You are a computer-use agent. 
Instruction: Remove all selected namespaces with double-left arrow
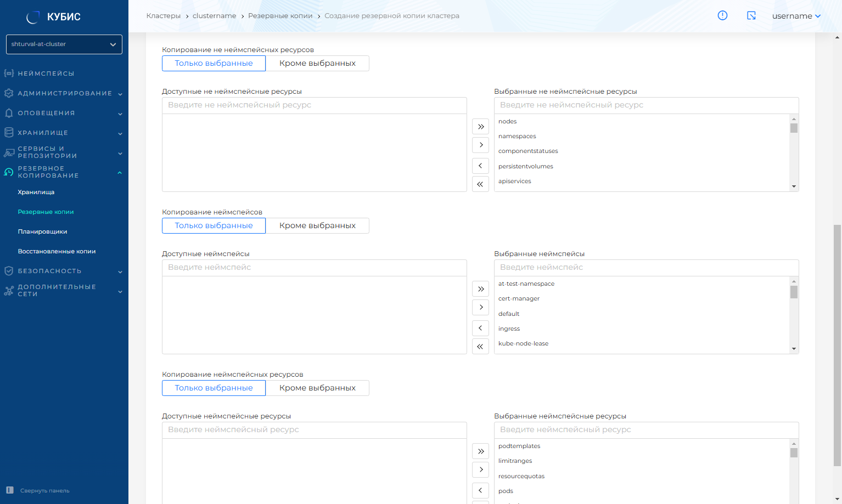[480, 347]
